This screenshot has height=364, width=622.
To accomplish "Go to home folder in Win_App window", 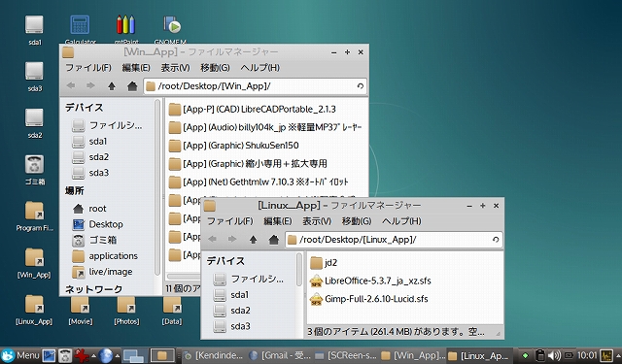I will [x=132, y=86].
